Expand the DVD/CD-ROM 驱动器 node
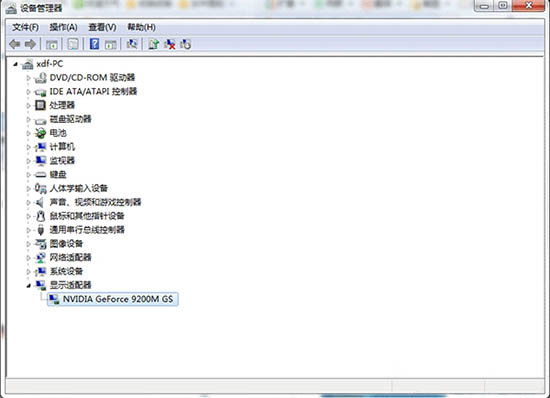The height and width of the screenshot is (398, 550). point(28,78)
